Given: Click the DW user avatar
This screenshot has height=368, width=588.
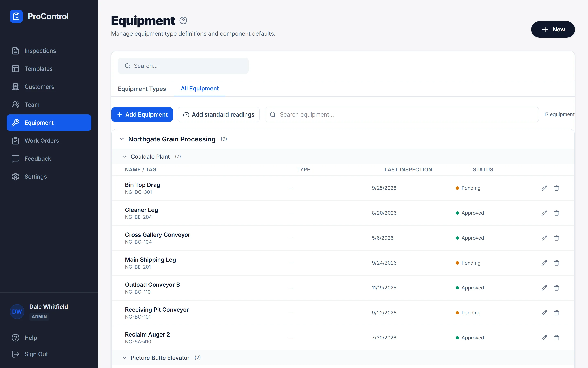Looking at the screenshot, I should coord(17,312).
